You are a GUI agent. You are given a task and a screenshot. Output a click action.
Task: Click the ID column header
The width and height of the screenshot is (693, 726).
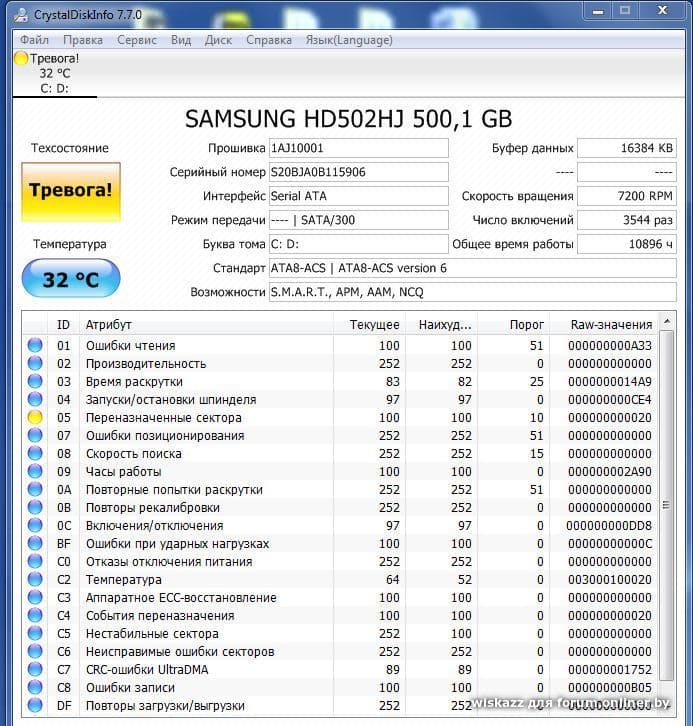click(x=63, y=325)
